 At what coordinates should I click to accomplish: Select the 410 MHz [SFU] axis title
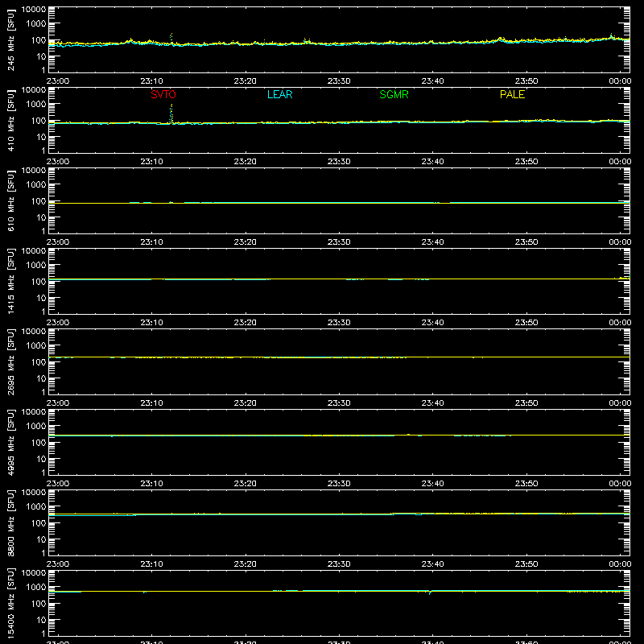pos(11,120)
